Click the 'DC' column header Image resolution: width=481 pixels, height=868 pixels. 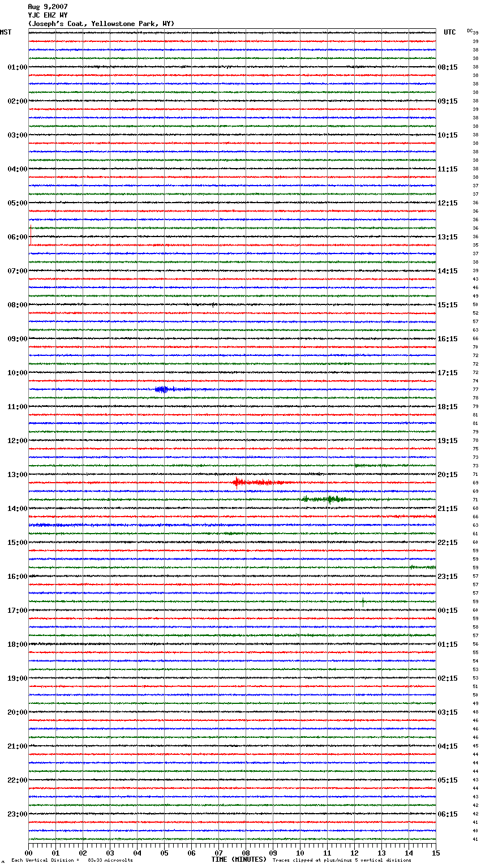pyautogui.click(x=470, y=31)
